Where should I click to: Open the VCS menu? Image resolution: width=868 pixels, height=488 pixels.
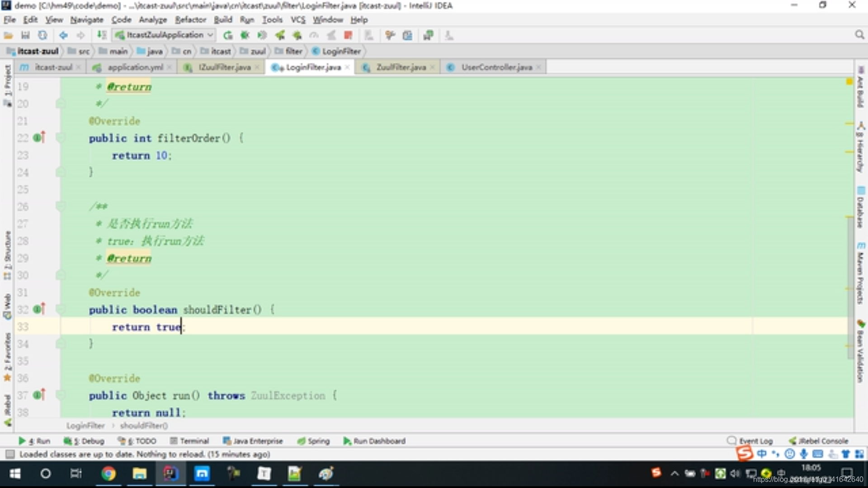coord(298,19)
